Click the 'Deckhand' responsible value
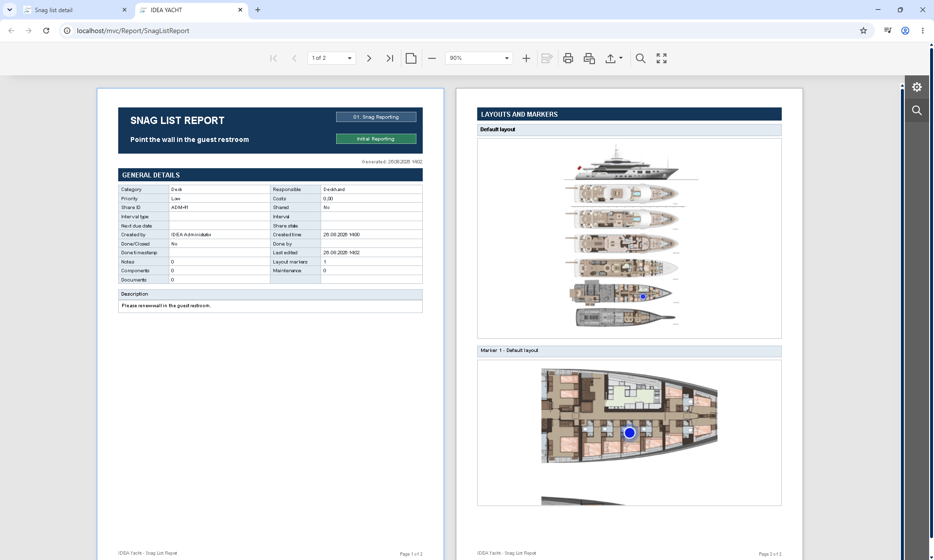Image resolution: width=934 pixels, height=560 pixels. pyautogui.click(x=334, y=190)
